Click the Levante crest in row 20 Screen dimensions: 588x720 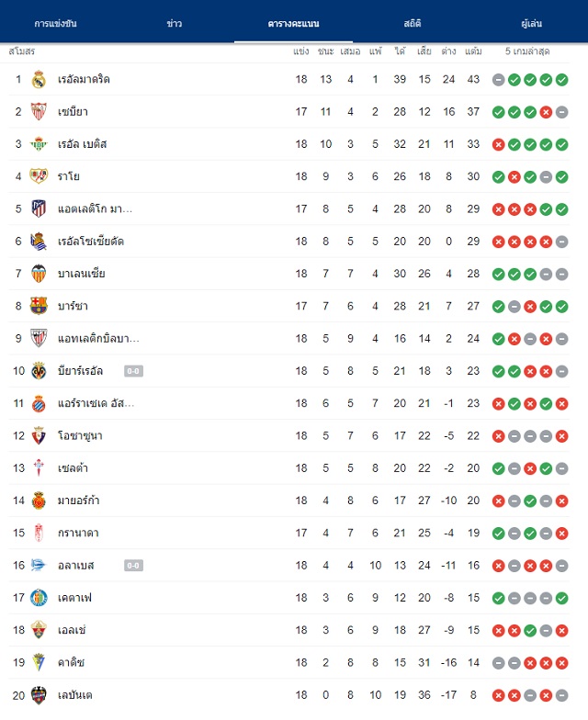[x=39, y=694]
